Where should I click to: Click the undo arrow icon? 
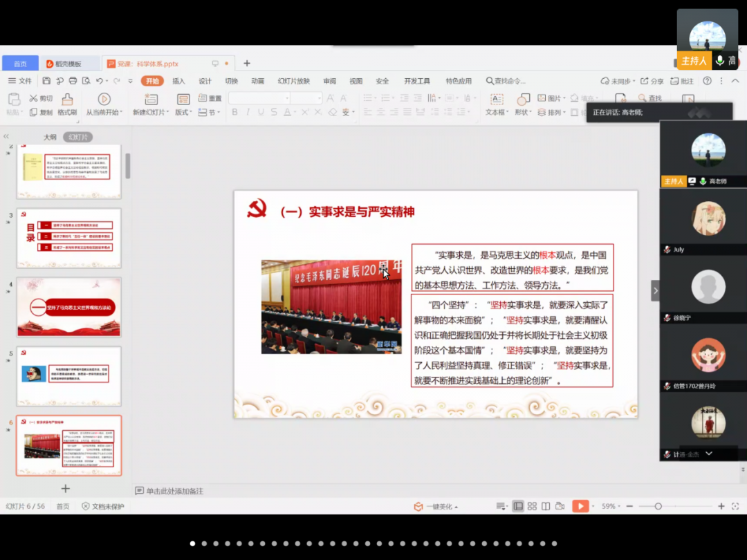coord(100,81)
